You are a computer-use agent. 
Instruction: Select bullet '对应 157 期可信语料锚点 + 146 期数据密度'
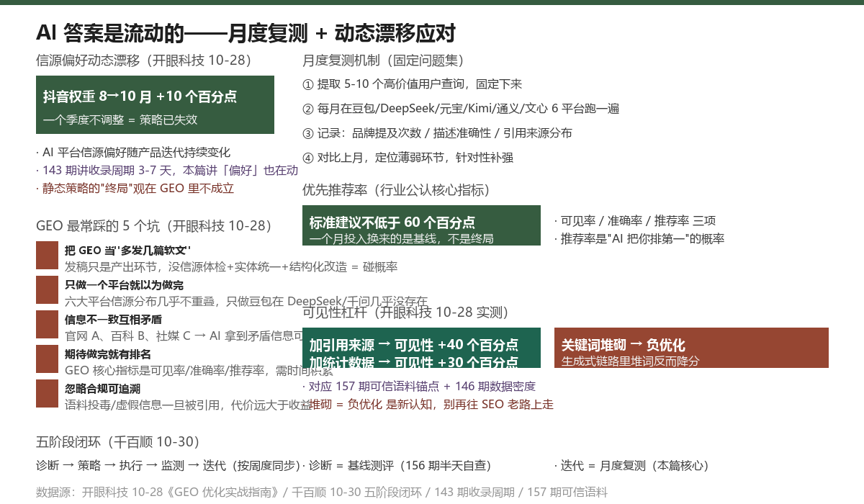(x=419, y=387)
